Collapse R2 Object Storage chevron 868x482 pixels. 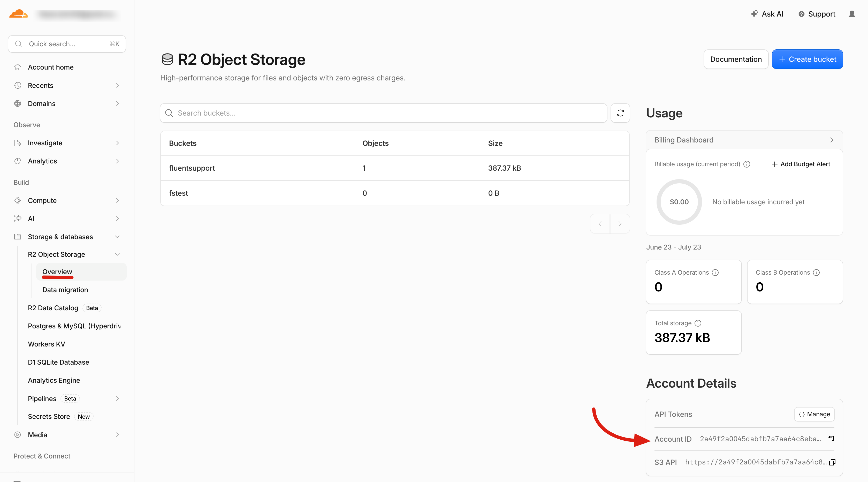click(x=117, y=254)
